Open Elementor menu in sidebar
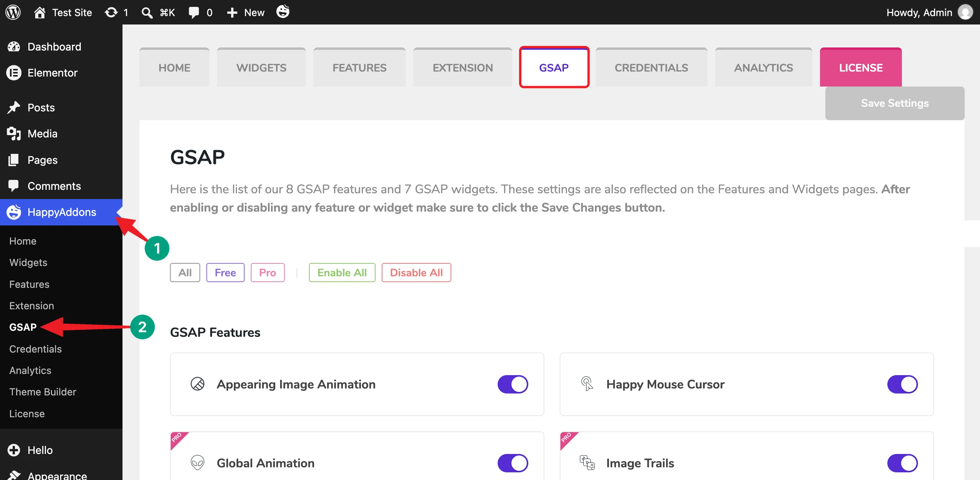The width and height of the screenshot is (980, 480). [x=61, y=73]
